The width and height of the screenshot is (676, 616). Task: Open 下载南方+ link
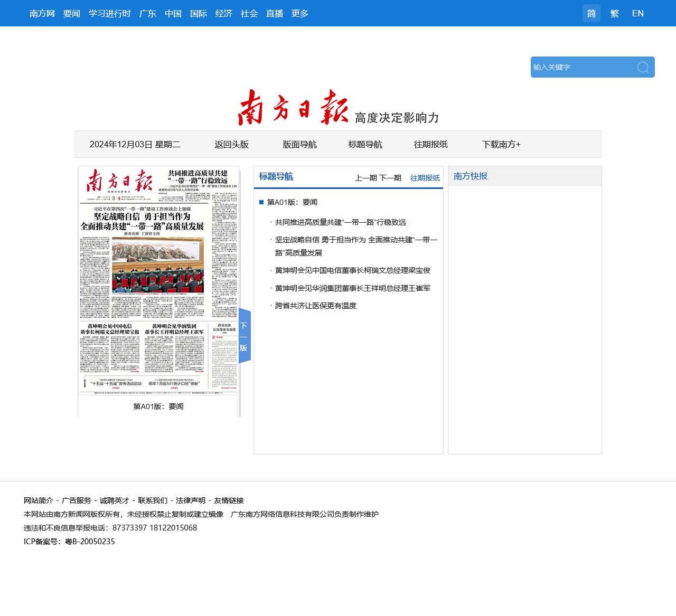[501, 144]
